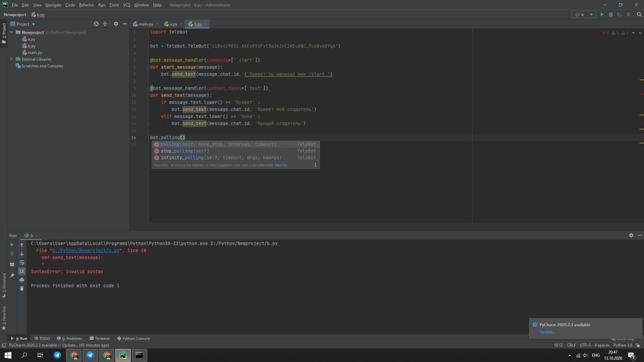
Task: Open the 'b' run configuration dropdown
Action: (584, 15)
